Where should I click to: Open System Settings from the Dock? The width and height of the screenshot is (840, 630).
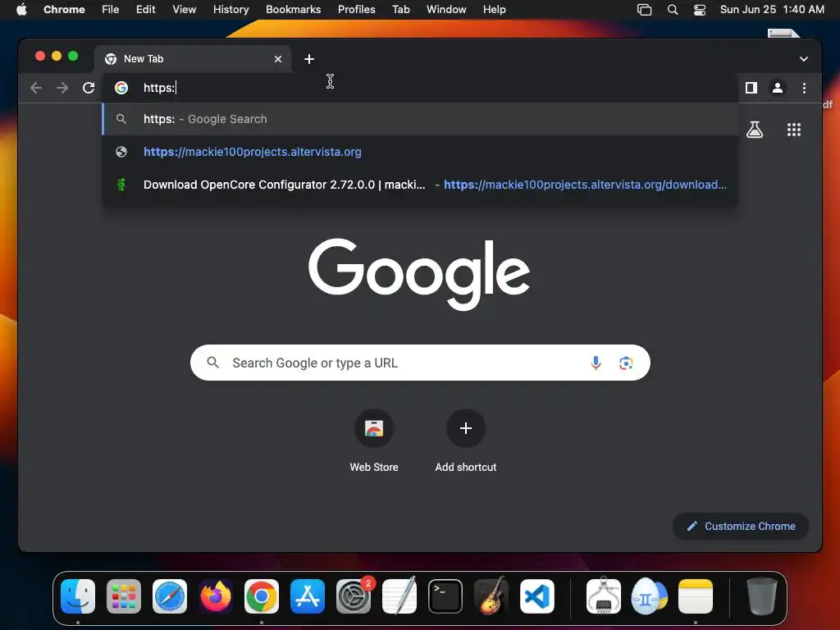tap(354, 596)
